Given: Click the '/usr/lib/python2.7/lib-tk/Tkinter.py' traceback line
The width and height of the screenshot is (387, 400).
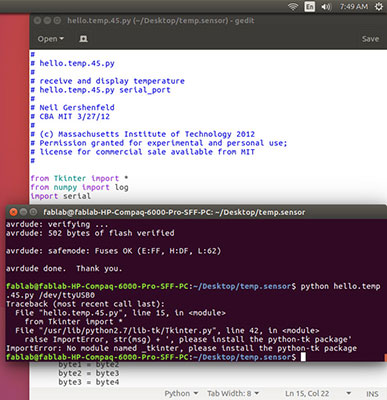Looking at the screenshot, I should (x=167, y=331).
